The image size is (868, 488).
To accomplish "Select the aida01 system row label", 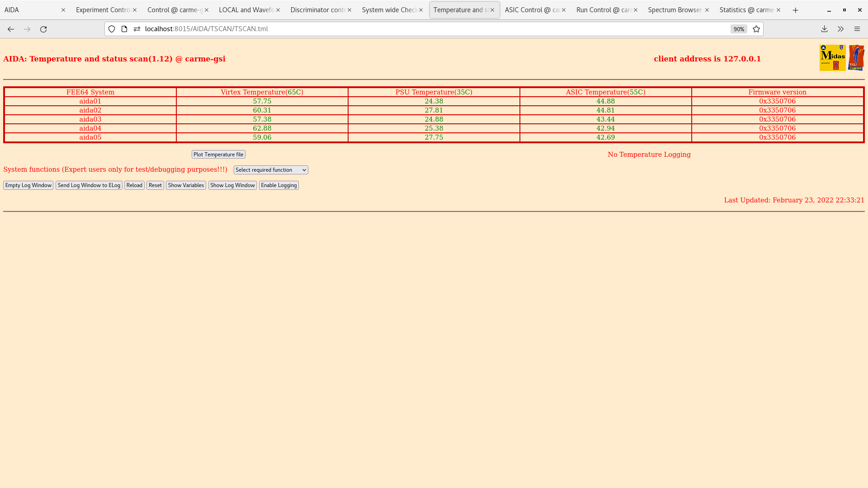I will point(90,101).
